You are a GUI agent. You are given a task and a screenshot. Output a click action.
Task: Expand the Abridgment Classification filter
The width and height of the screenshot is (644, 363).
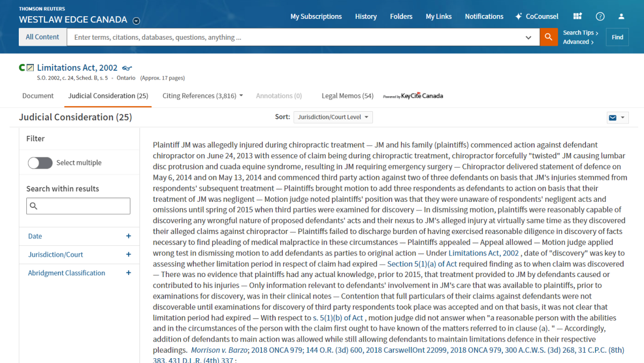click(x=128, y=273)
